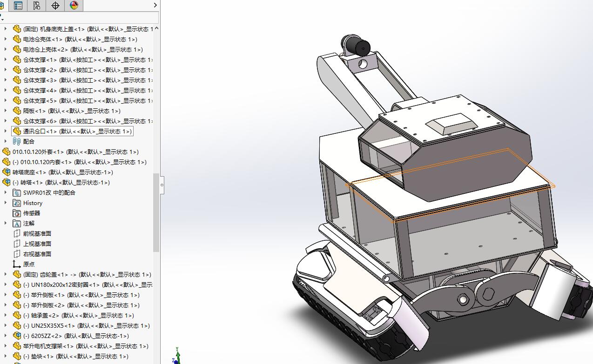Select 电池仓壳体<1> part icon
Image resolution: width=593 pixels, height=364 pixels.
[x=17, y=39]
